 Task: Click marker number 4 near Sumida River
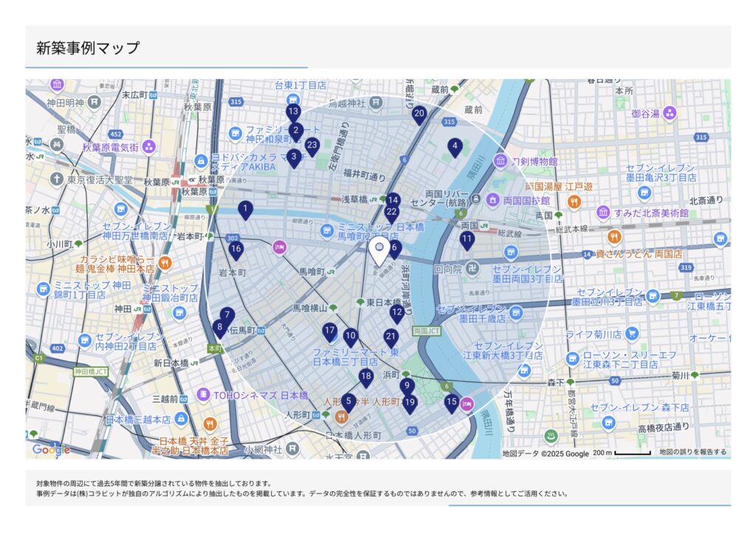[x=455, y=147]
